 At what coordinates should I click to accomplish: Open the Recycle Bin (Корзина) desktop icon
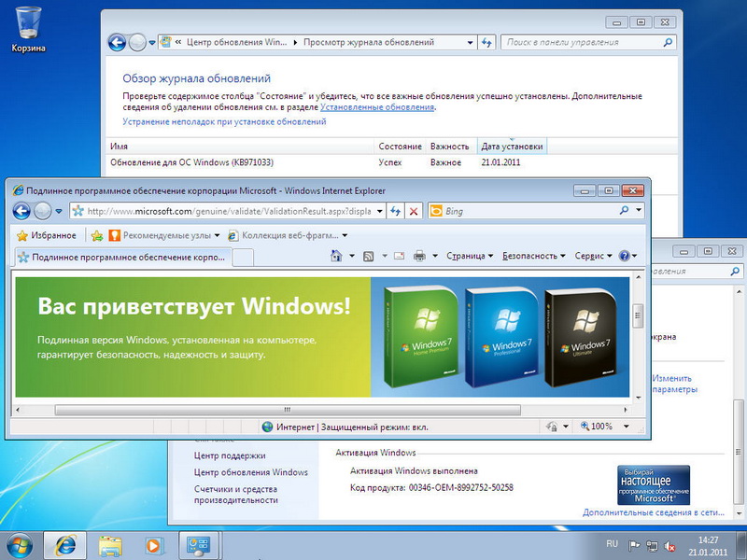click(28, 30)
